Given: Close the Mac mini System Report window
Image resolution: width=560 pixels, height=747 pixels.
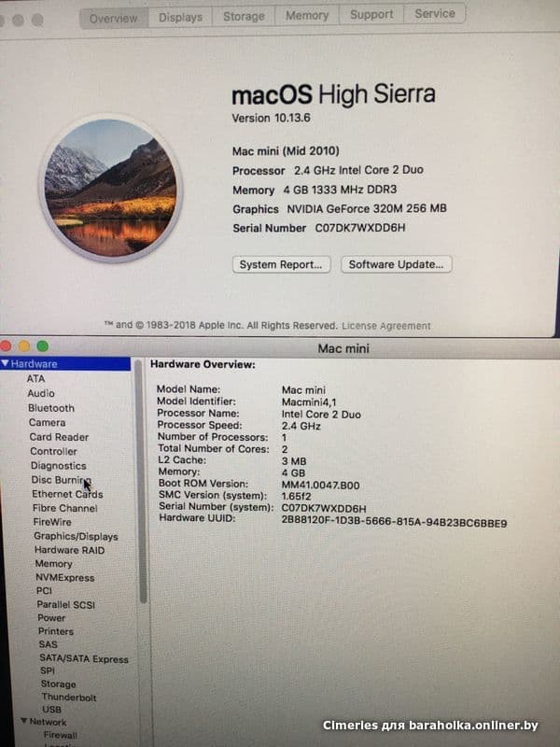Looking at the screenshot, I should [x=6, y=345].
